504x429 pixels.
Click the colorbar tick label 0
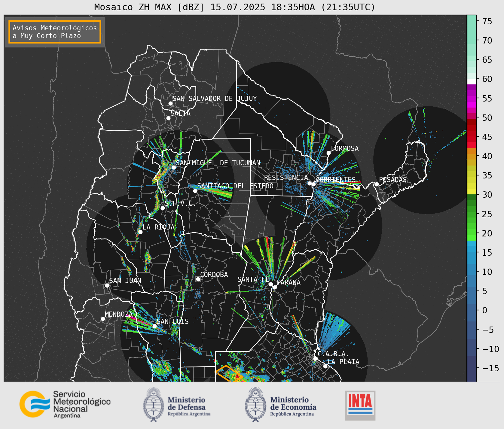click(485, 310)
